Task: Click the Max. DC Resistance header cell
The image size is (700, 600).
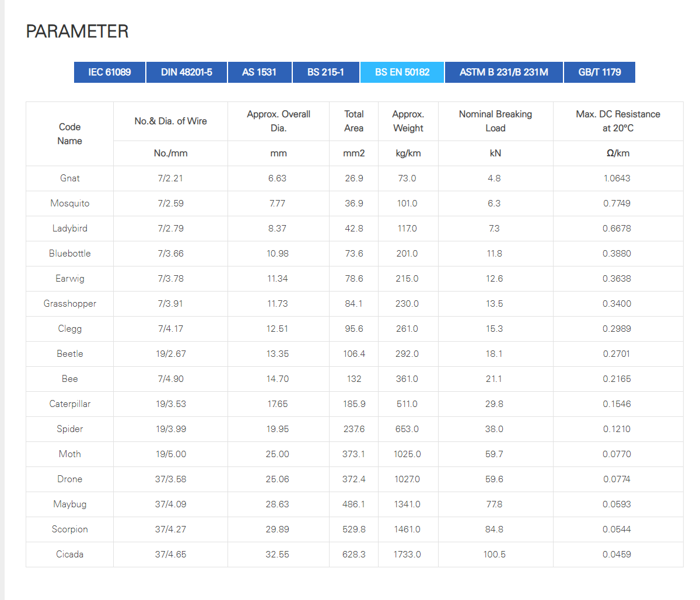Action: click(618, 121)
